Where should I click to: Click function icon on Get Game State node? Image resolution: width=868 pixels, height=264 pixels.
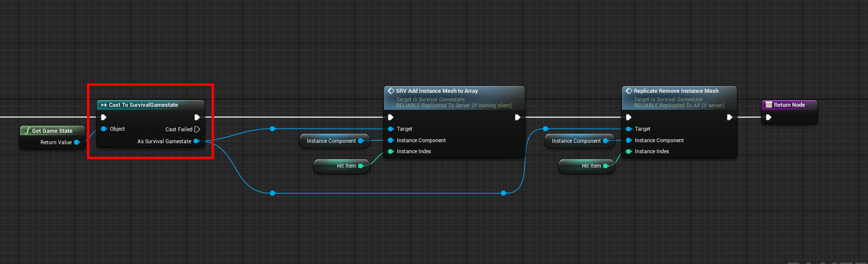point(27,131)
